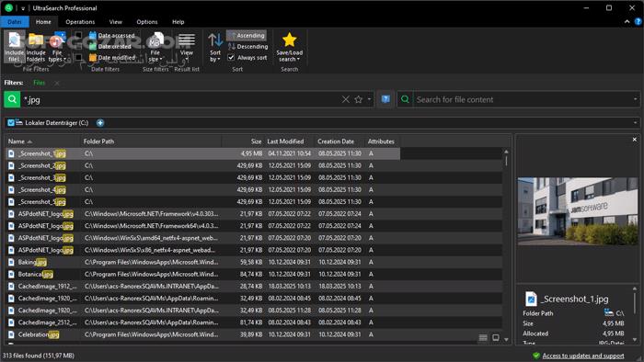
Task: Collapse the ribbon with the chevron
Action: 627,22
